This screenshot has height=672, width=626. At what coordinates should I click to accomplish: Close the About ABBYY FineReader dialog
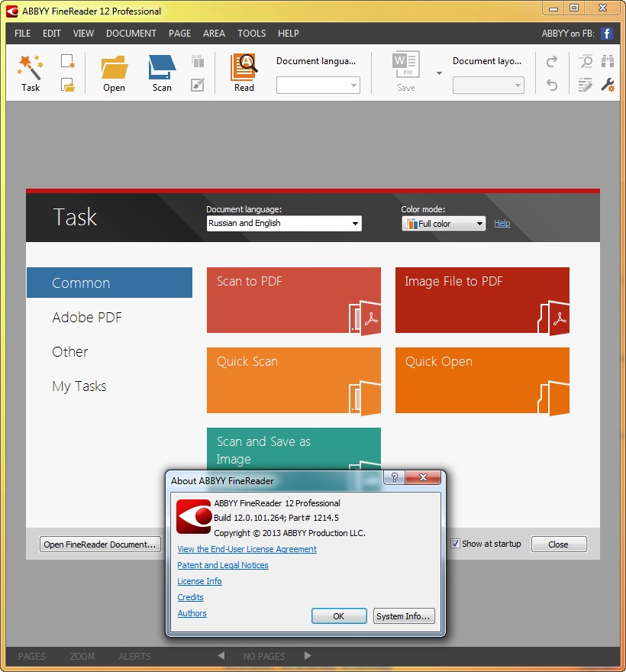click(x=423, y=477)
